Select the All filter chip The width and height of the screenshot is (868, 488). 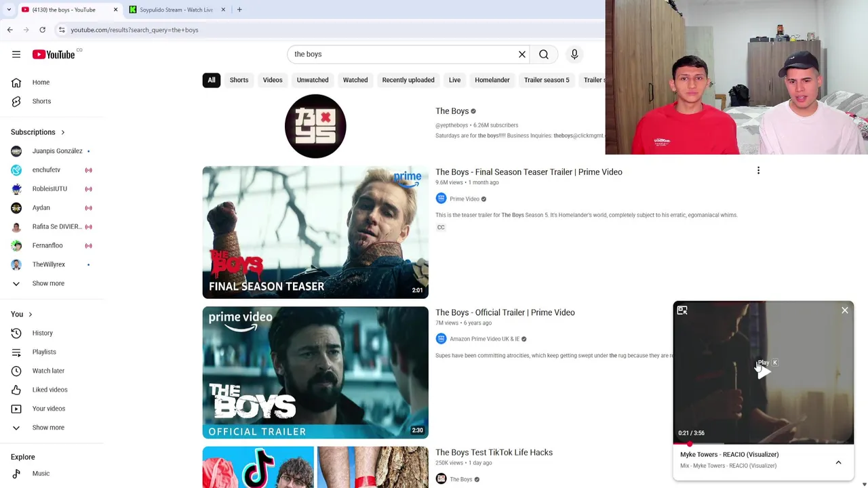[x=212, y=80]
